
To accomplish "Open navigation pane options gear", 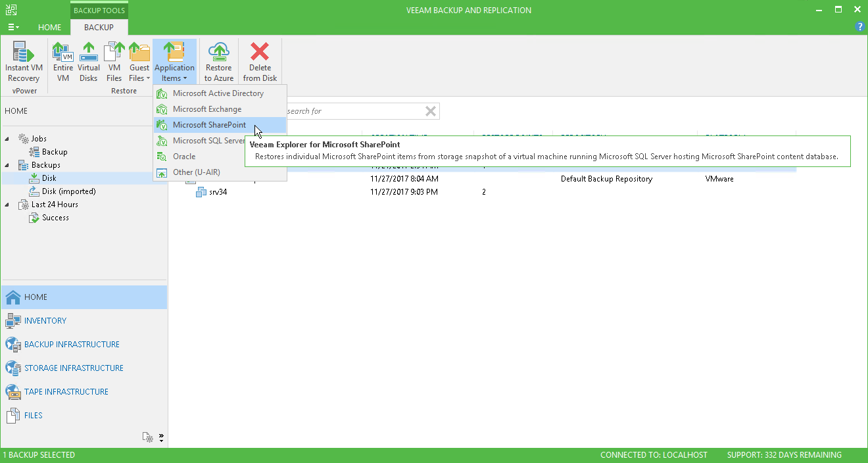I will 148,438.
